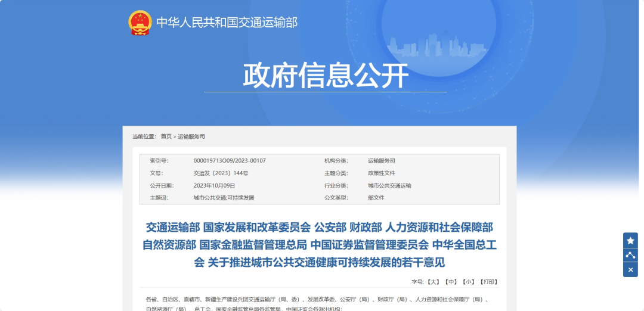Click the 行业分类 label

point(336,185)
